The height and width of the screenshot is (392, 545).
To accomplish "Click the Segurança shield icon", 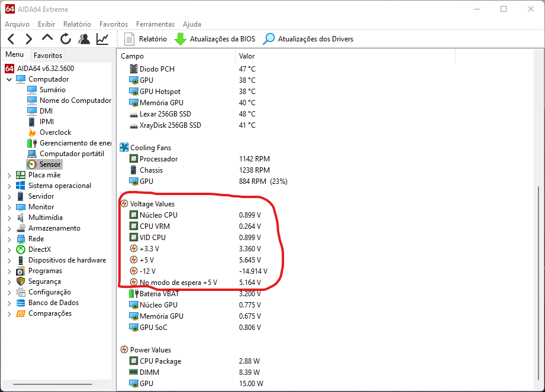I will tap(21, 281).
